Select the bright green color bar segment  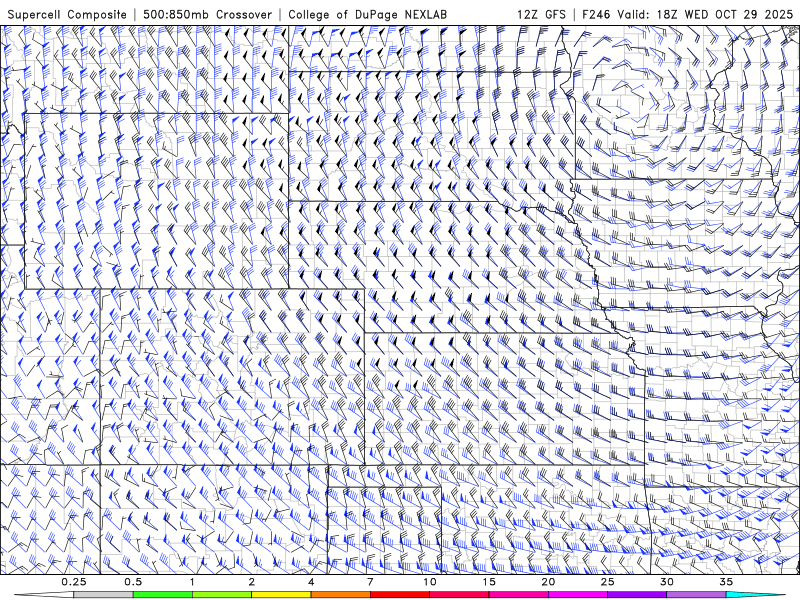point(162,595)
